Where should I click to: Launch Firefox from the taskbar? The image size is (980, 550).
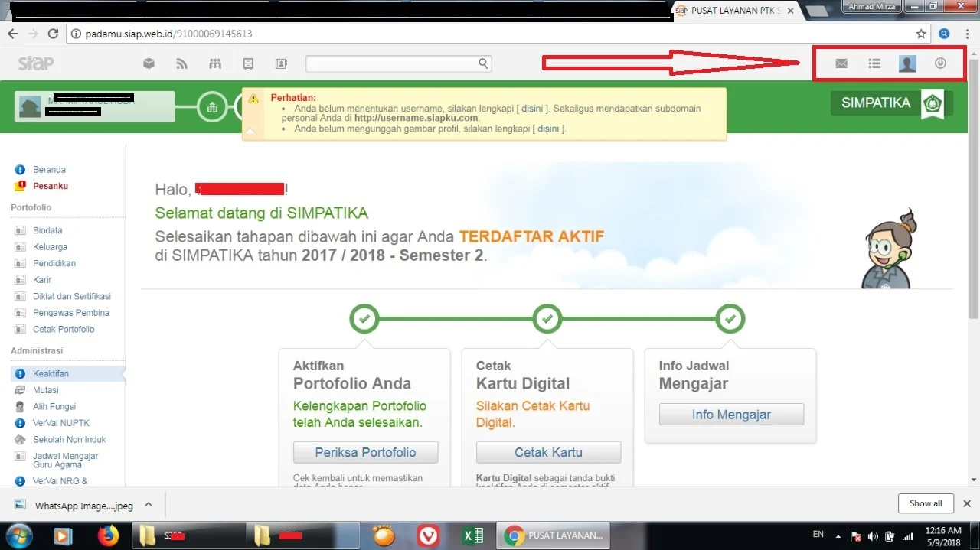tap(109, 535)
